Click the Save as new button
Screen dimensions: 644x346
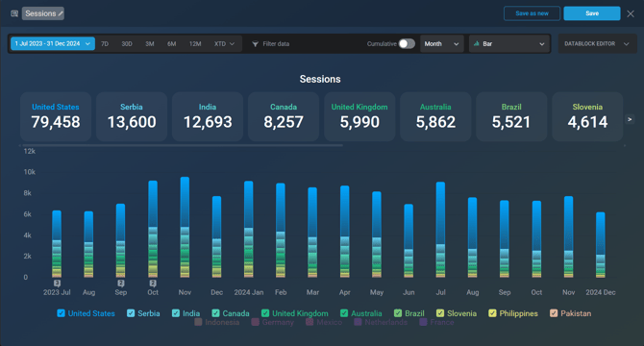click(x=532, y=13)
